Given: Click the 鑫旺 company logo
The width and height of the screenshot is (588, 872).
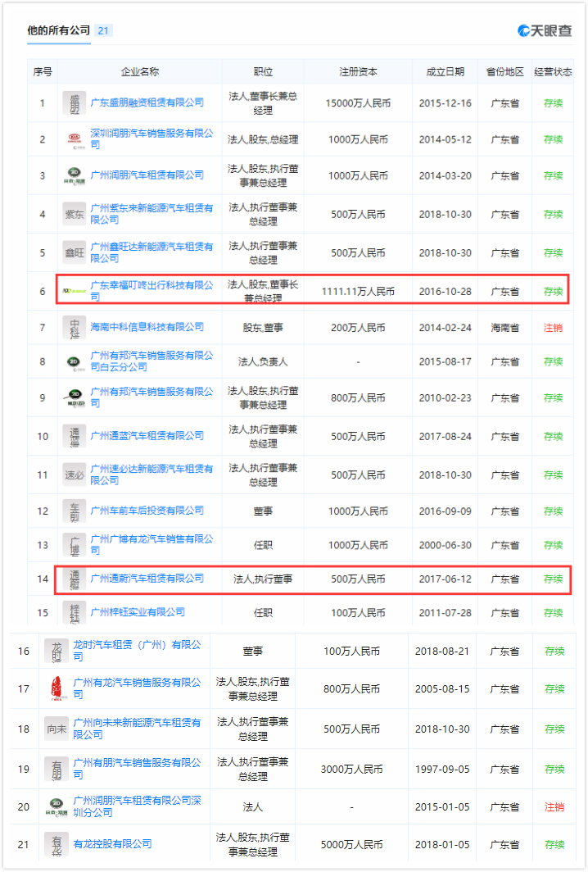Looking at the screenshot, I should pos(74,252).
